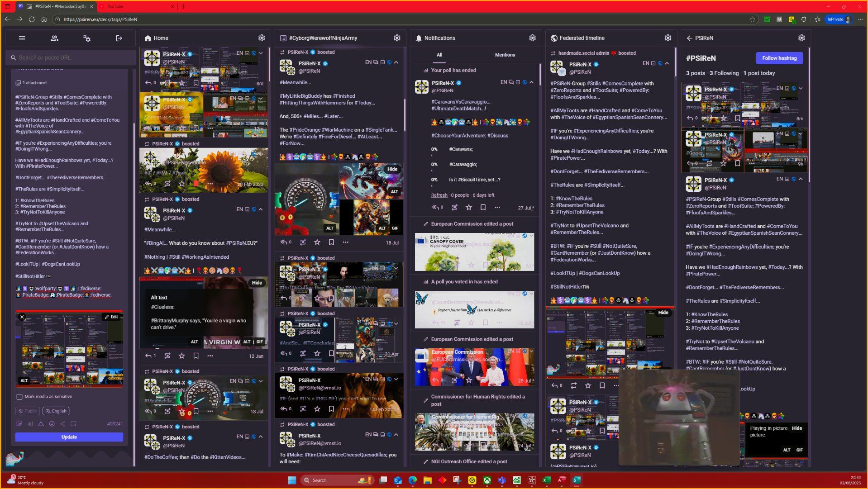Open more menu on poll-ended notification post
This screenshot has height=489, width=868.
point(497,208)
